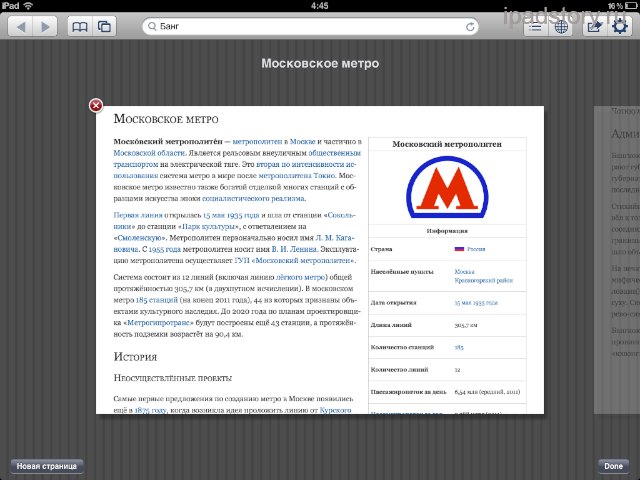640x480 pixels.
Task: Open the contents list icon in toolbar
Action: (x=536, y=27)
